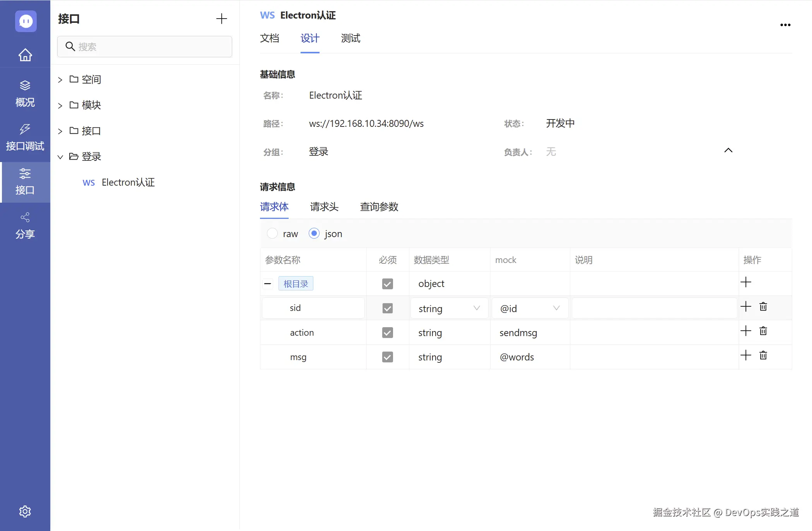Open the settings gear at bottom left
Image resolution: width=812 pixels, height=531 pixels.
point(25,511)
